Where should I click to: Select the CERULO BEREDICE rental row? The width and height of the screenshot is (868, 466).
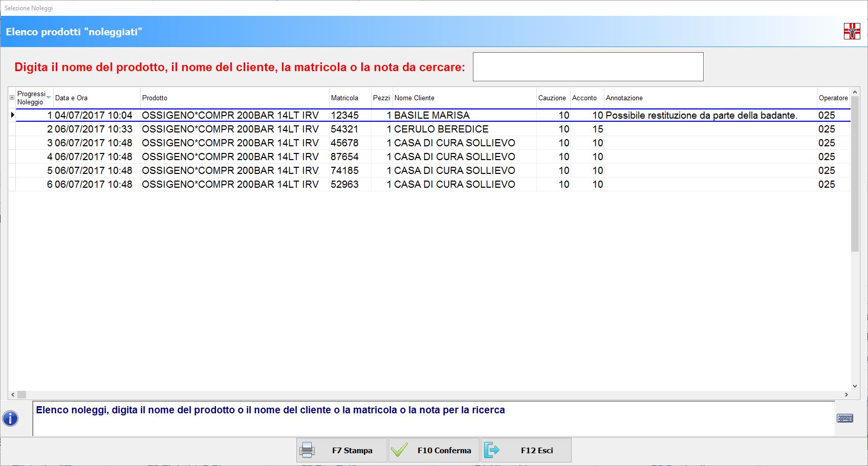pyautogui.click(x=441, y=129)
